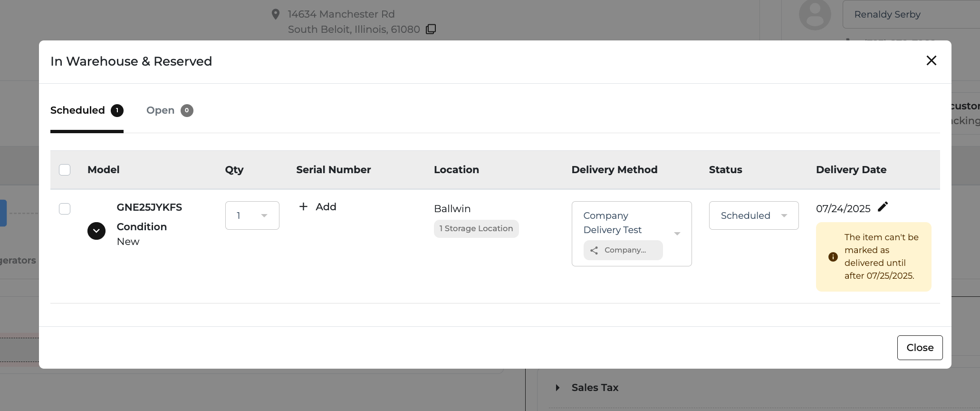Click the 1 Storage Location badge
Screen dimensions: 980x411
pos(476,229)
